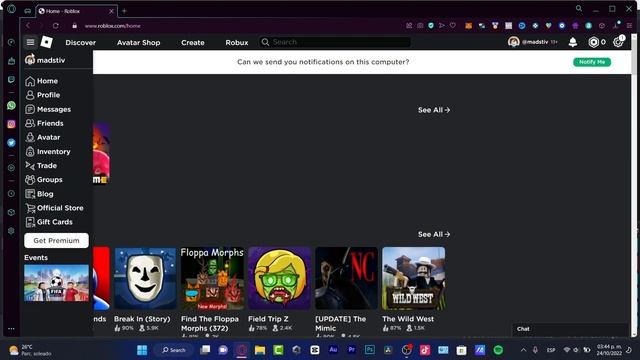This screenshot has width=640, height=360.
Task: Bookmark page with heart icon
Action: point(453,25)
